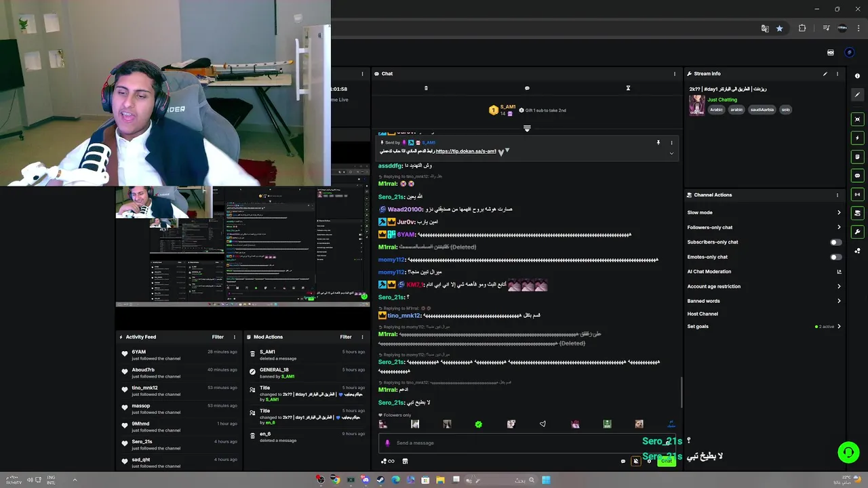Open pinned message three-dot options
The image size is (868, 488).
(x=672, y=143)
